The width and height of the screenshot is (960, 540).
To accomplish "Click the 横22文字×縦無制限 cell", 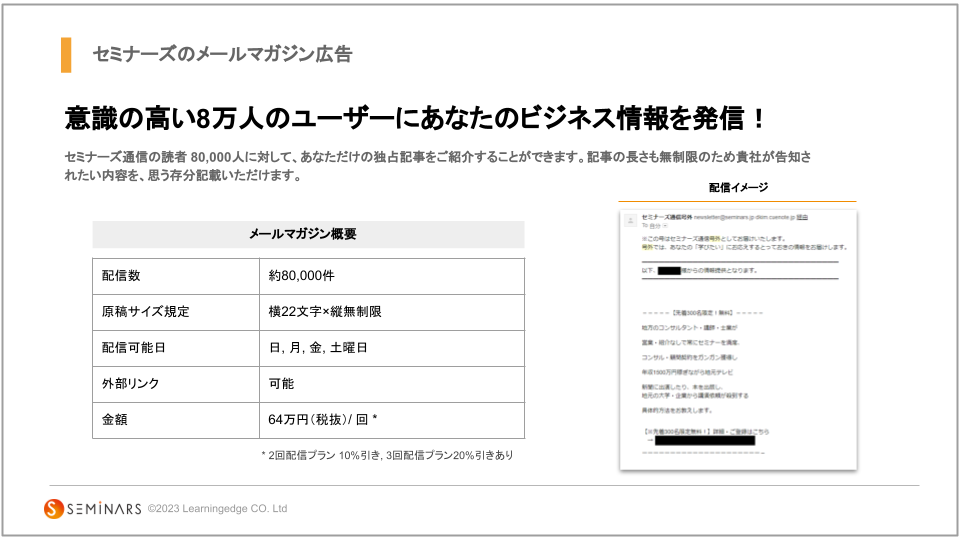I will 392,312.
